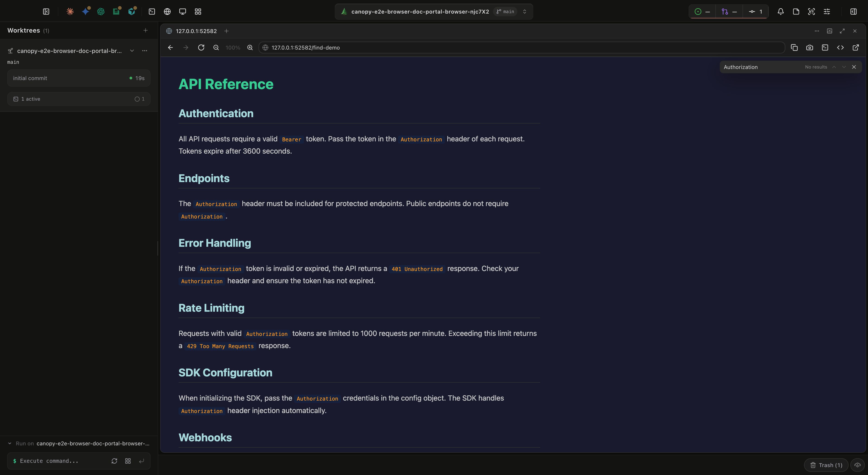This screenshot has height=475, width=868.
Task: Submit command with the enter icon
Action: pos(142,461)
